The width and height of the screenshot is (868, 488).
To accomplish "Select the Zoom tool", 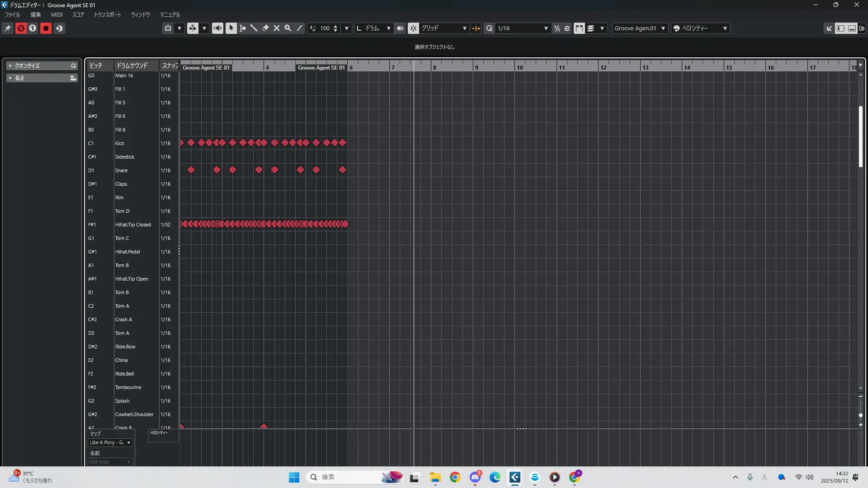I will coord(288,28).
